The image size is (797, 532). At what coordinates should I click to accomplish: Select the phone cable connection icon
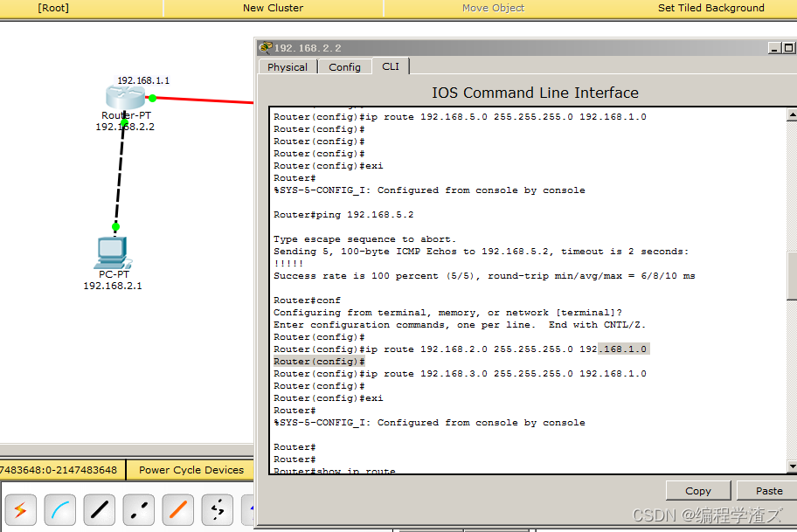pos(218,509)
